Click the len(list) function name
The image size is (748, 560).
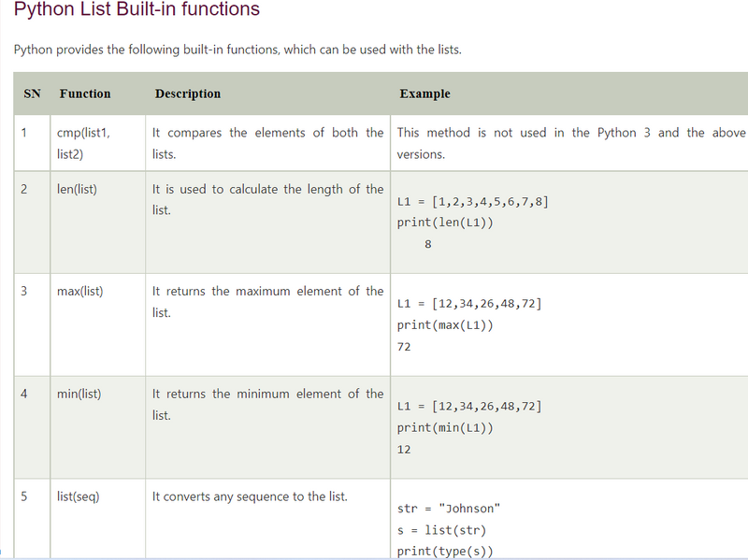coord(77,189)
